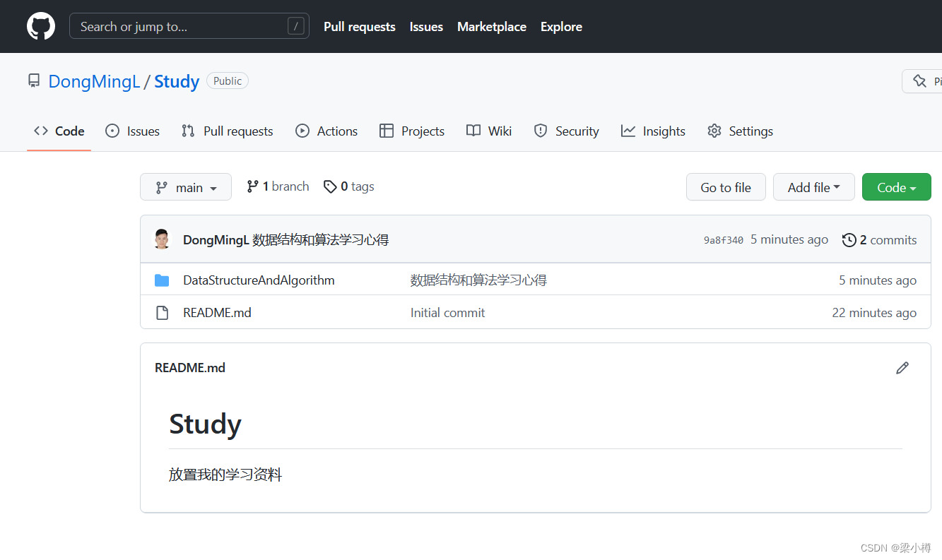This screenshot has width=942, height=560.
Task: Open the Study repository name link
Action: pyautogui.click(x=177, y=81)
